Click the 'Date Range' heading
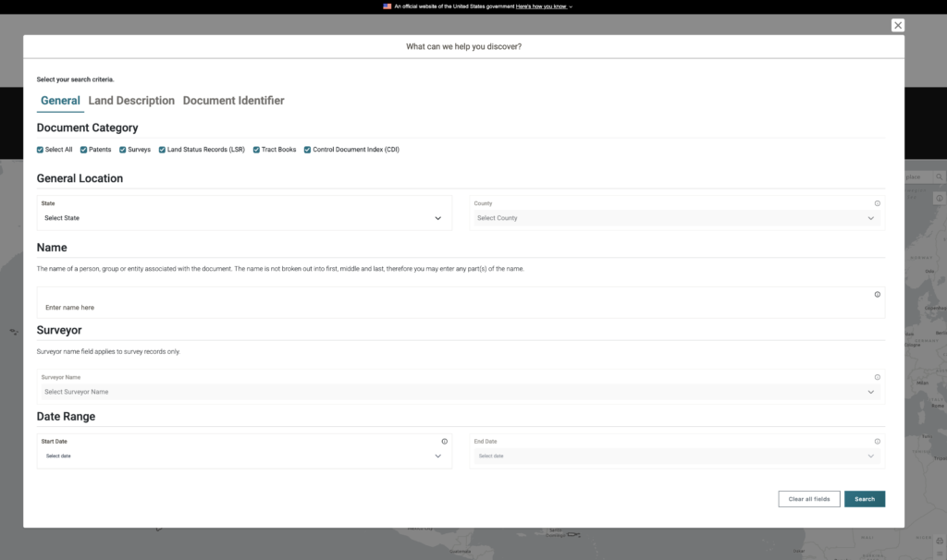This screenshot has height=560, width=947. 66,417
